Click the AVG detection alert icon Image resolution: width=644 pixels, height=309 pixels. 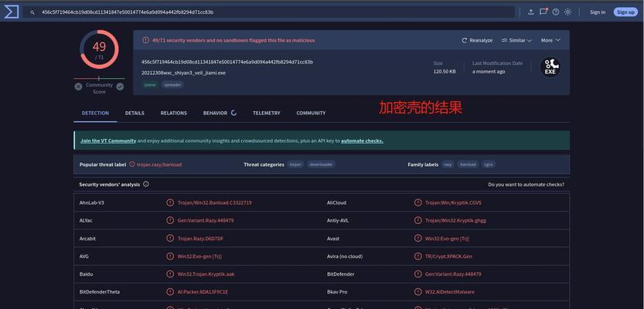pyautogui.click(x=170, y=256)
